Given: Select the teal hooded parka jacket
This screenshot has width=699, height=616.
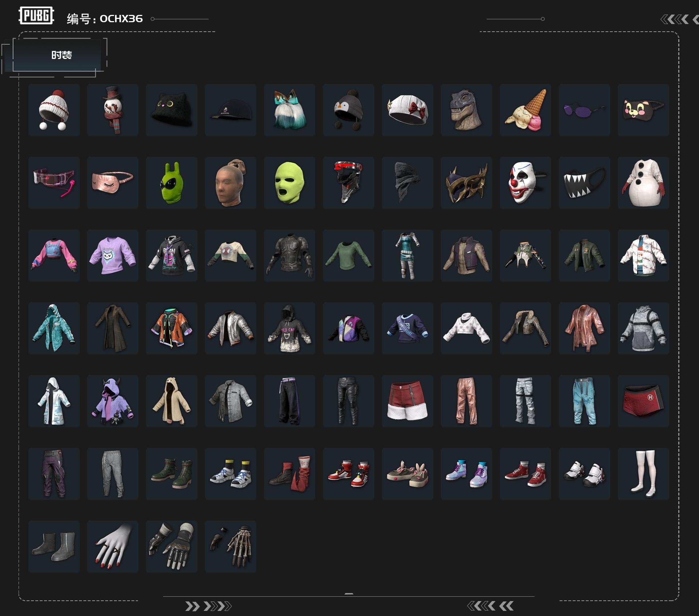Looking at the screenshot, I should point(54,328).
